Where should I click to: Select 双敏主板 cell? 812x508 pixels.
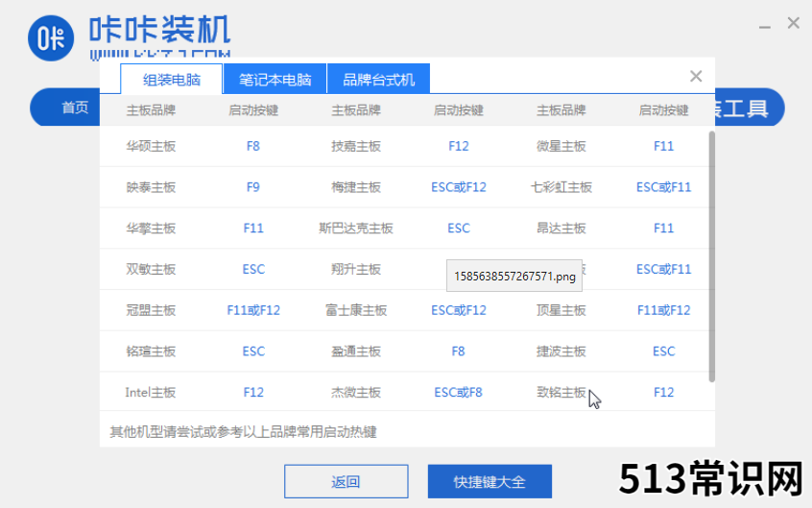pos(151,269)
